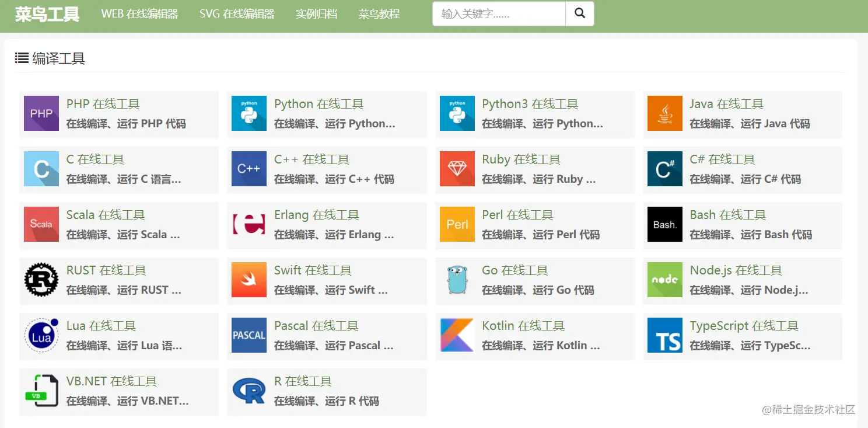Open the Scala 在线工具 link
The image size is (868, 428).
106,215
